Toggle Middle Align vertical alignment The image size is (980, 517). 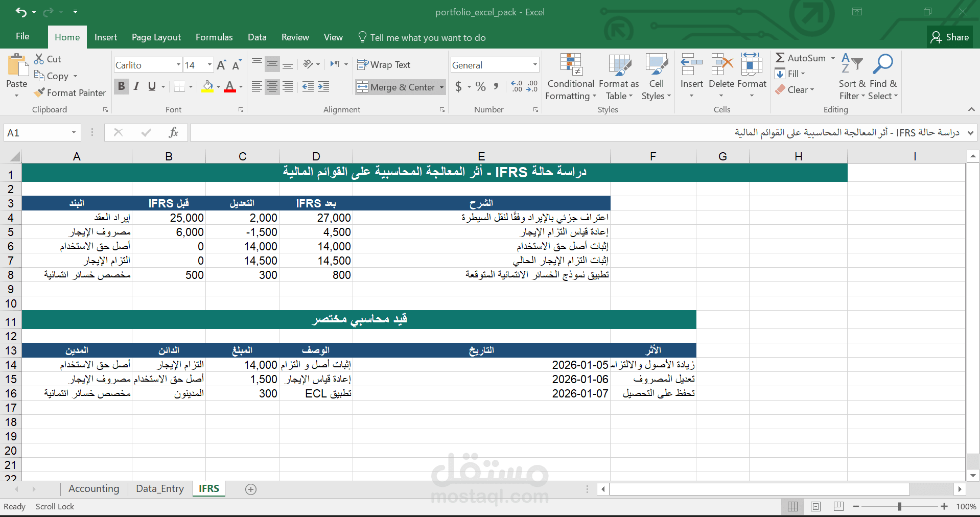coord(272,64)
